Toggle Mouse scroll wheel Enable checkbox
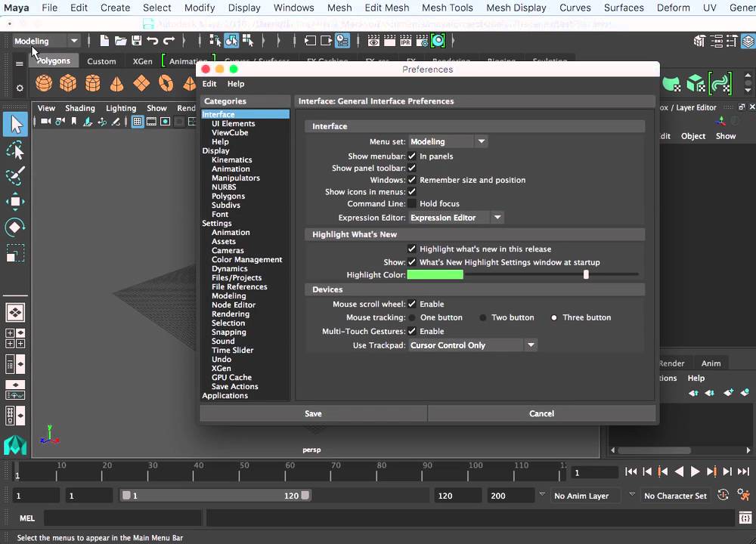This screenshot has width=756, height=544. point(412,304)
